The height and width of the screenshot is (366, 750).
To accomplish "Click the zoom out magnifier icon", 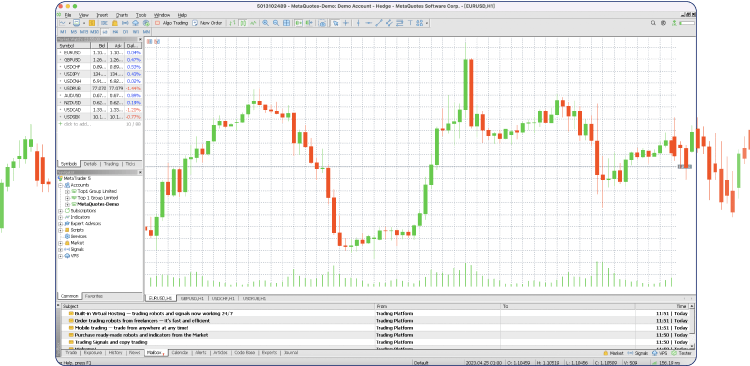I will point(276,22).
